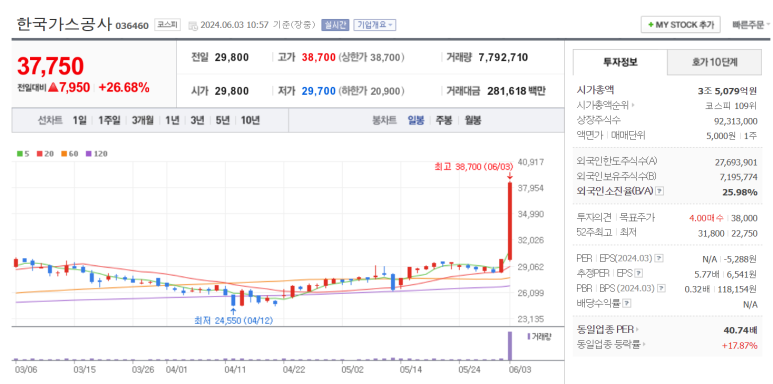Click the 거래대금 value 281,618 백만
Viewport: 773px width, 384px height.
[x=516, y=91]
